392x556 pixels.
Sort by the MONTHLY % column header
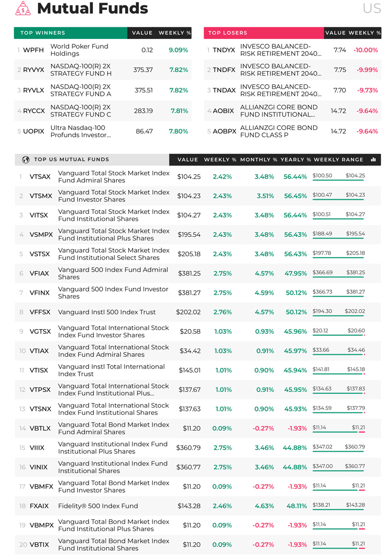tap(259, 160)
